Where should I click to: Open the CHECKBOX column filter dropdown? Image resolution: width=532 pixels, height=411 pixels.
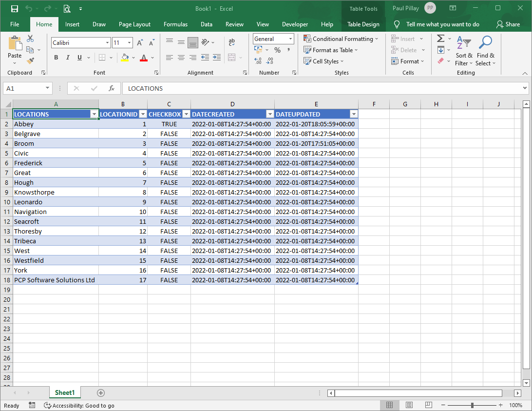coord(186,114)
